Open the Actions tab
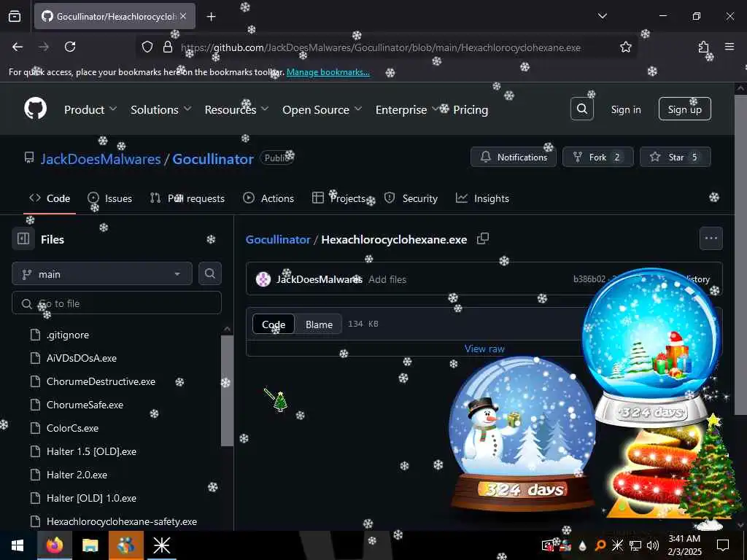The width and height of the screenshot is (747, 560). click(x=268, y=198)
